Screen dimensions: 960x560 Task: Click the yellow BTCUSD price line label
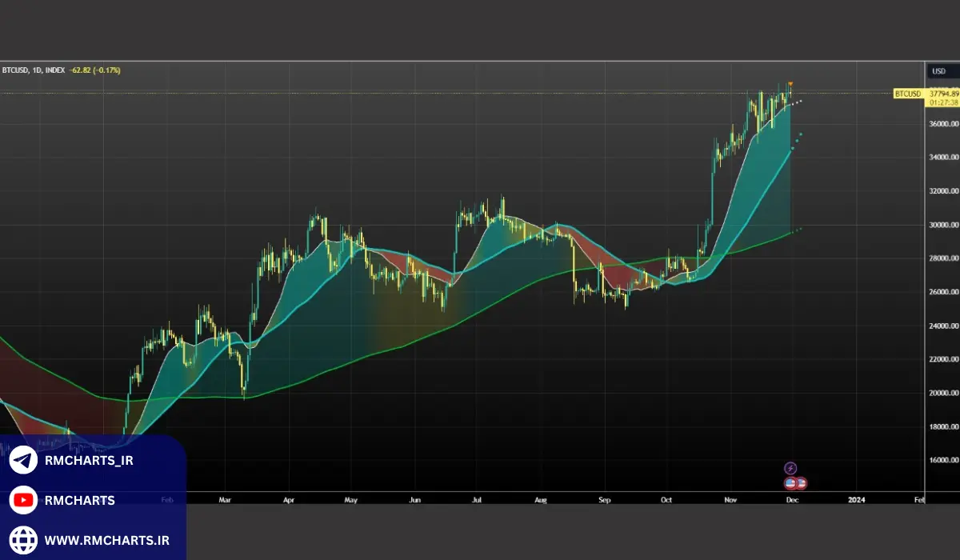[x=908, y=94]
